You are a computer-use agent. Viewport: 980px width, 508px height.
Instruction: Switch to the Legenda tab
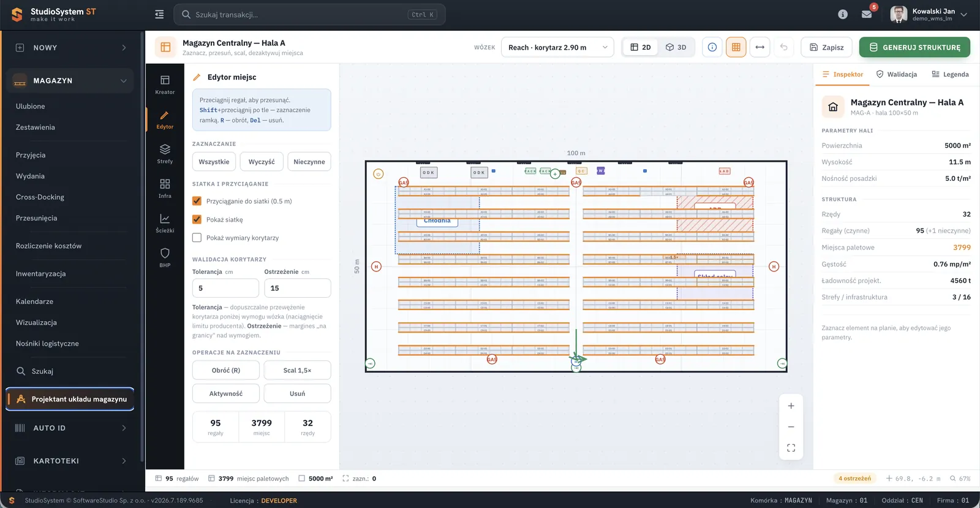point(951,74)
